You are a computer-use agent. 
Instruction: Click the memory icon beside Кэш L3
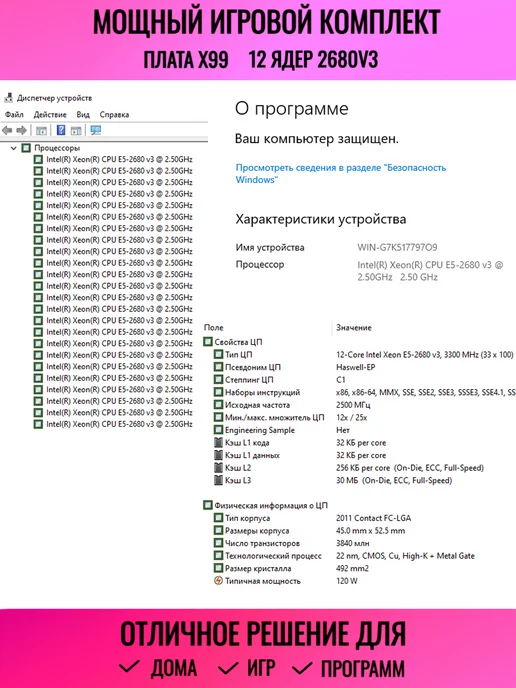tap(219, 480)
